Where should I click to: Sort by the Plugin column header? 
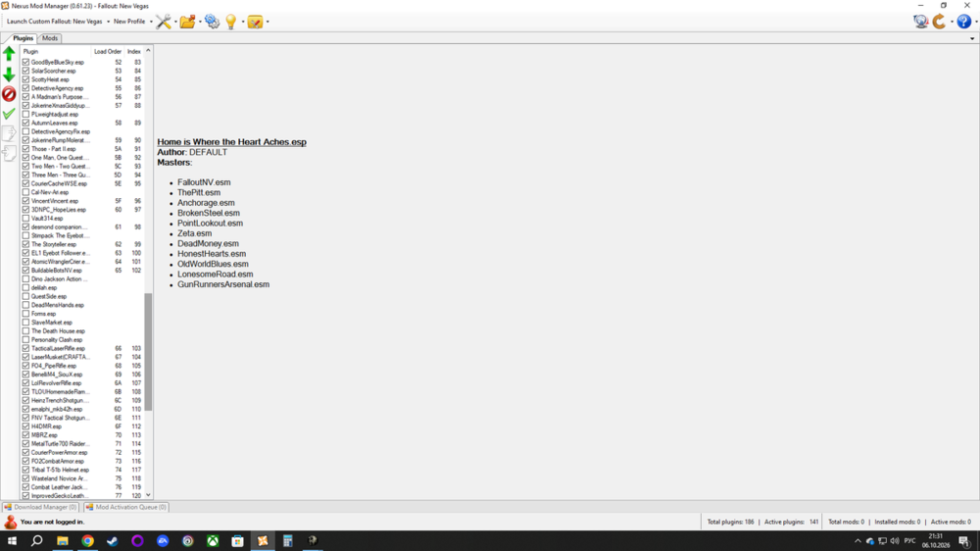click(x=56, y=52)
